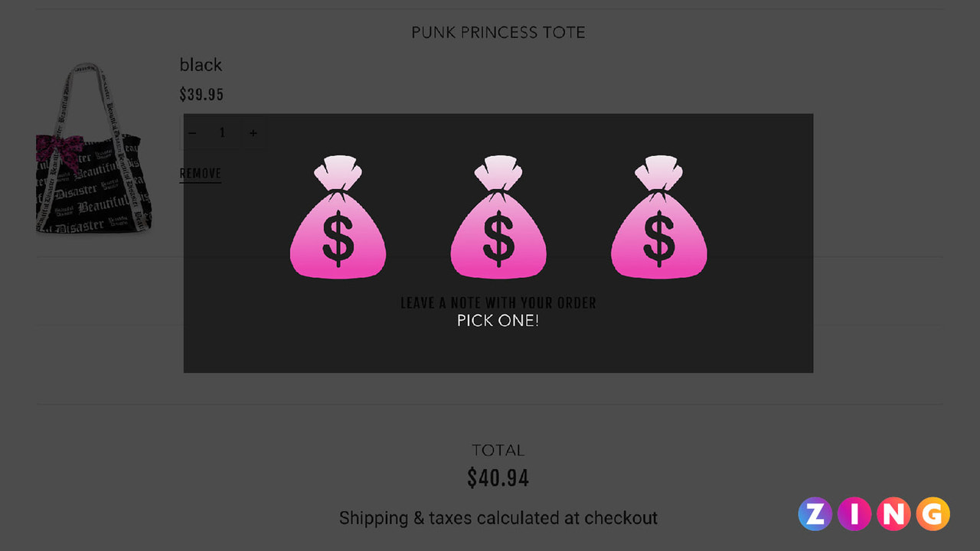Increase quantity using the plus stepper

[253, 132]
